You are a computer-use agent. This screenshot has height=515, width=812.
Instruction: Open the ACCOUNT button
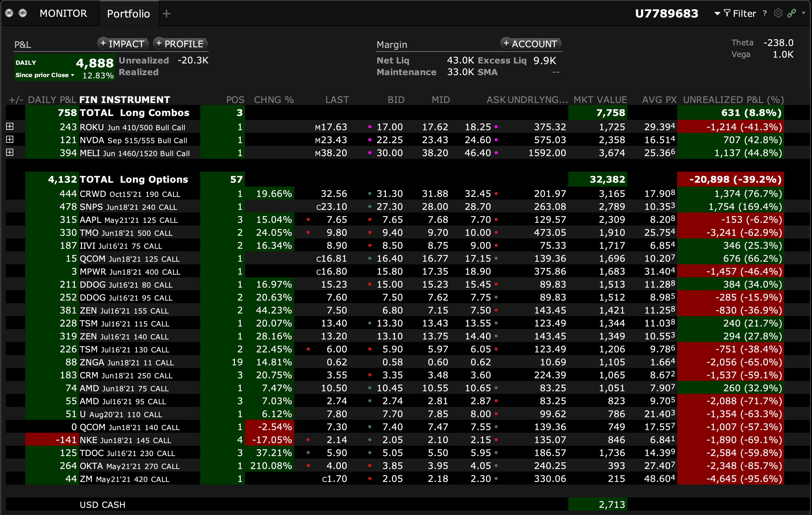531,43
